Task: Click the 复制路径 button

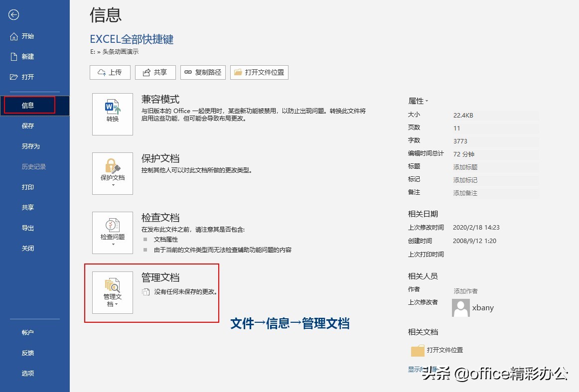Action: (x=203, y=72)
